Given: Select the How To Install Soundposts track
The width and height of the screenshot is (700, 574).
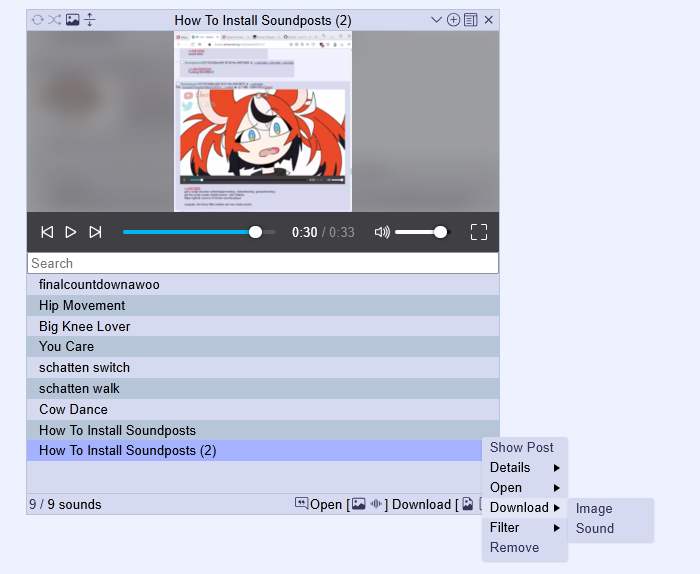Looking at the screenshot, I should point(263,430).
